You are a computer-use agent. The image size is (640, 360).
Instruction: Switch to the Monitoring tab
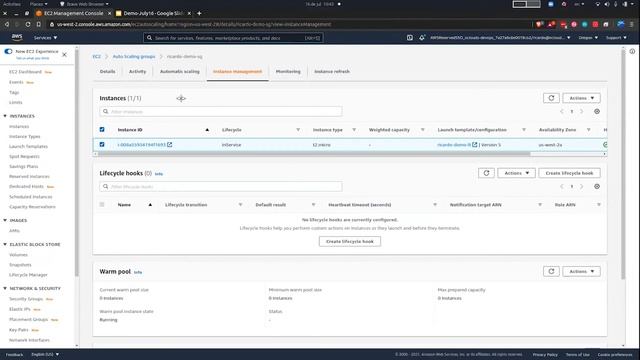click(x=288, y=71)
